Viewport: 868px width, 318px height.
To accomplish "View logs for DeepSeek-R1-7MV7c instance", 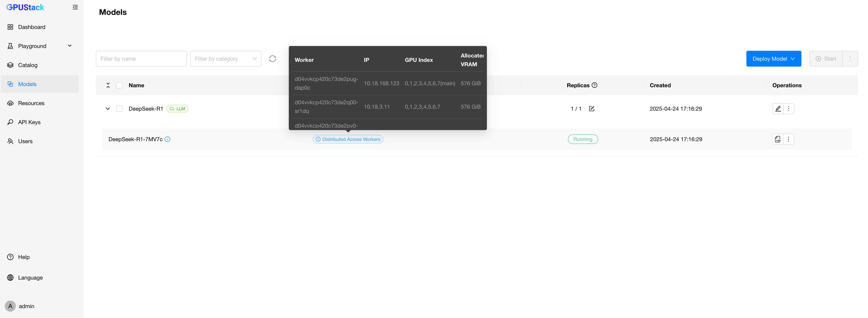I will tap(778, 139).
